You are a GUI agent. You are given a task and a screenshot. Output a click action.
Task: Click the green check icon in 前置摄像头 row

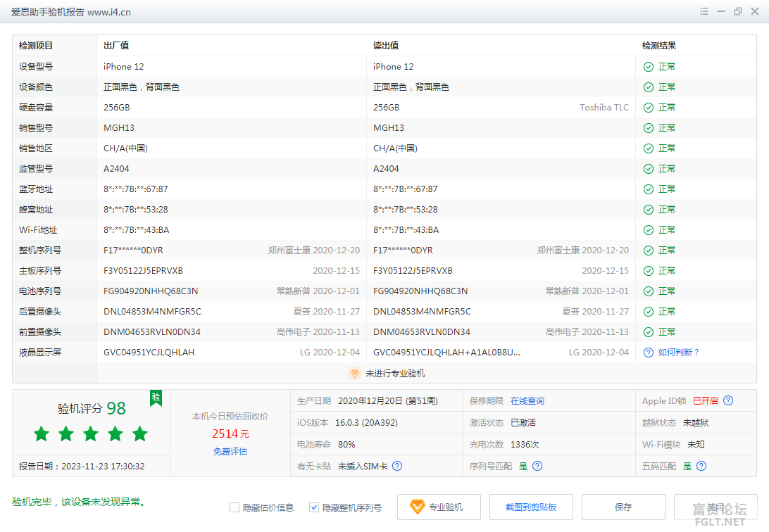649,332
